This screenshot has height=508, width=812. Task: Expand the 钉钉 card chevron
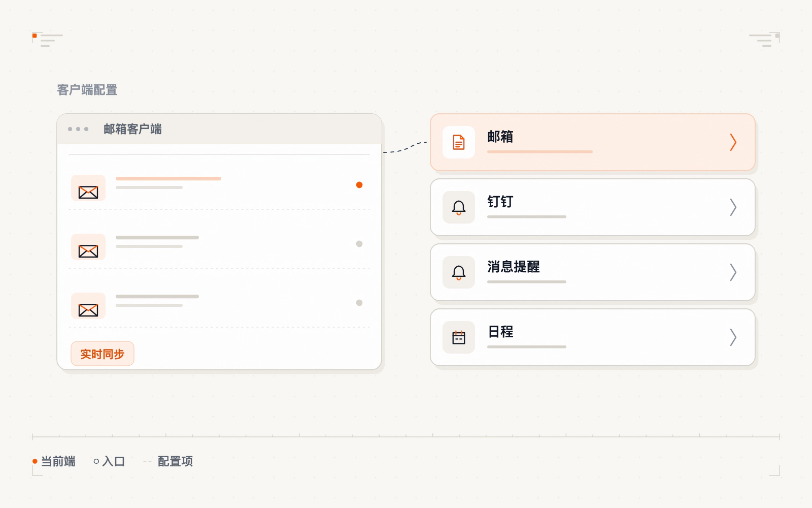coord(733,207)
